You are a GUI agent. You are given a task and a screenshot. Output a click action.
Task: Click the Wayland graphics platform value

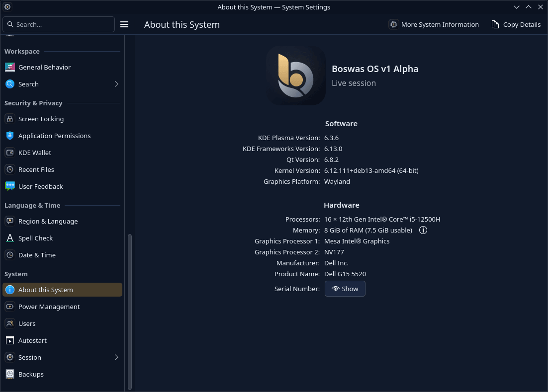click(337, 181)
